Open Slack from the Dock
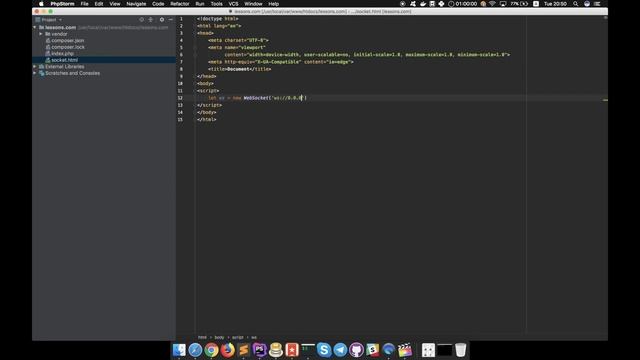 [372, 350]
